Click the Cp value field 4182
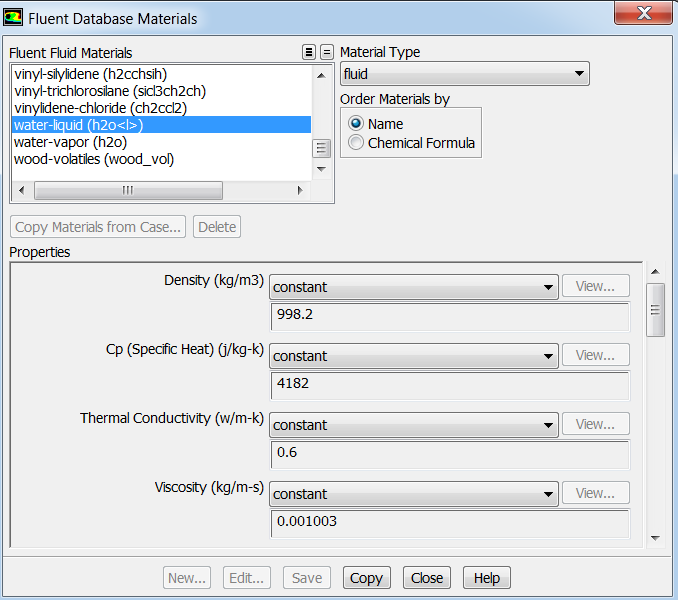This screenshot has width=678, height=600. pyautogui.click(x=450, y=386)
